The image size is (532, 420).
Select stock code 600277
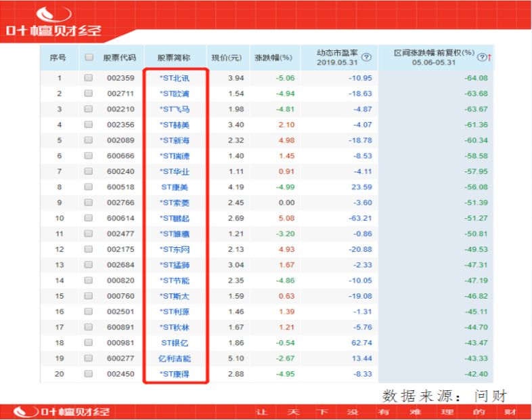point(120,358)
